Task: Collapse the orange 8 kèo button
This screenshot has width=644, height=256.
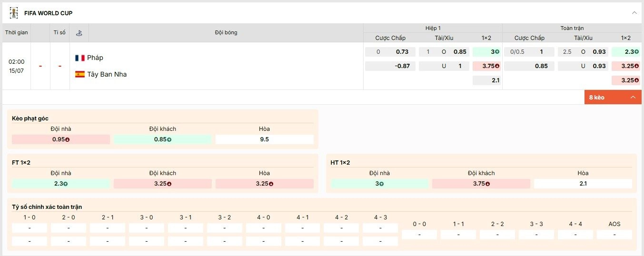Action: [613, 97]
